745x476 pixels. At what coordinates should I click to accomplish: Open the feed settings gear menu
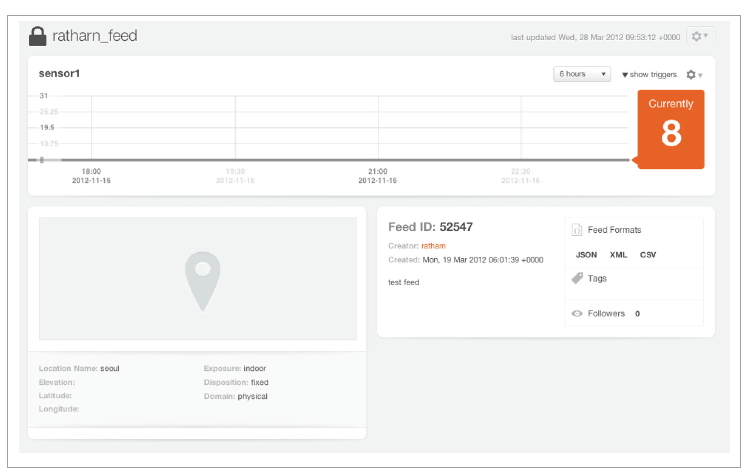click(x=699, y=36)
